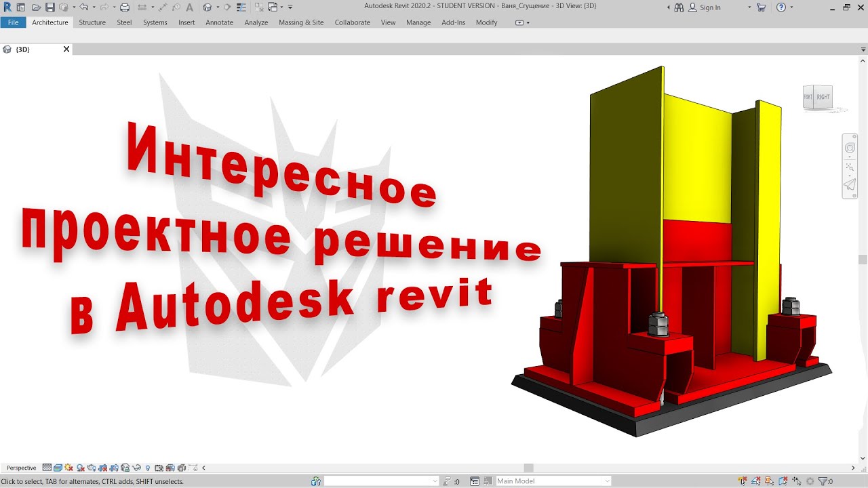Expand the Help dropdown arrow
The height and width of the screenshot is (488, 868).
point(793,7)
